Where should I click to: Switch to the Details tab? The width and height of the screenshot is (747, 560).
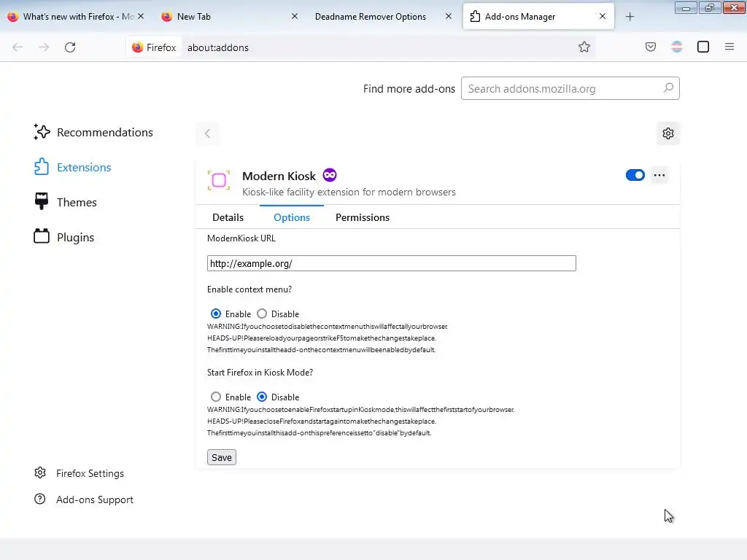(228, 217)
